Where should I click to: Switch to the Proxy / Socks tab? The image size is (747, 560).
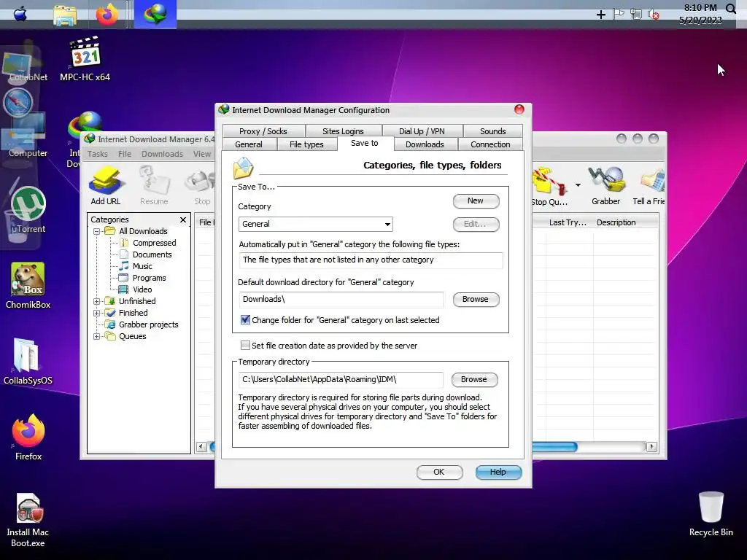(x=263, y=131)
